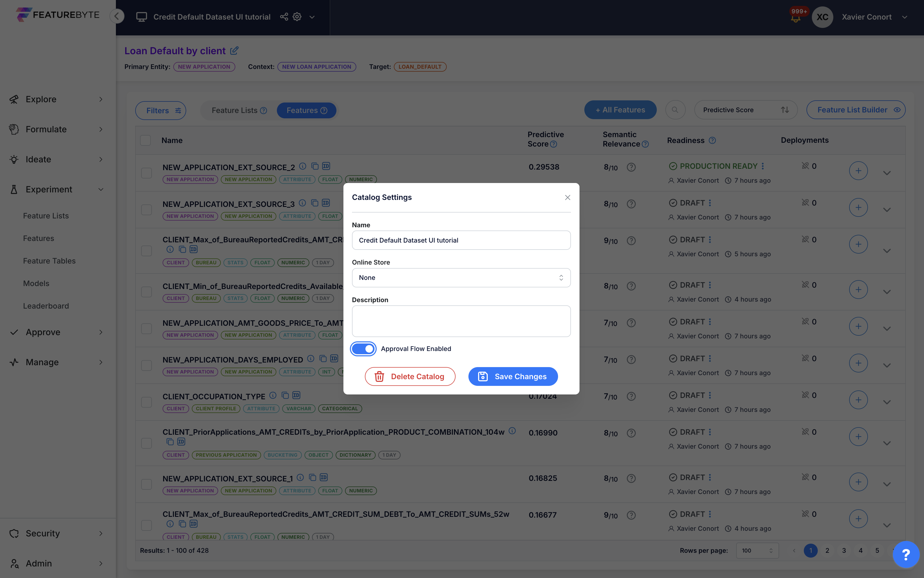Click edit pencil next to Loan Default by client

pos(234,50)
